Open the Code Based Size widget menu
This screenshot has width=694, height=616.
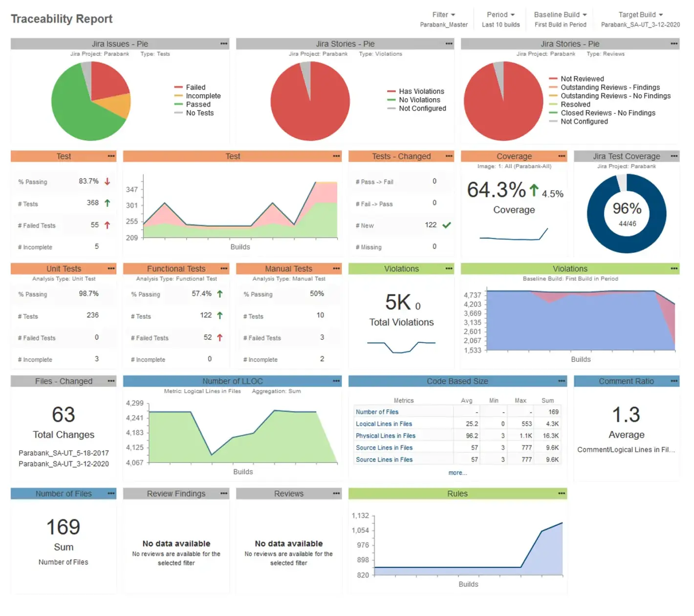point(562,381)
